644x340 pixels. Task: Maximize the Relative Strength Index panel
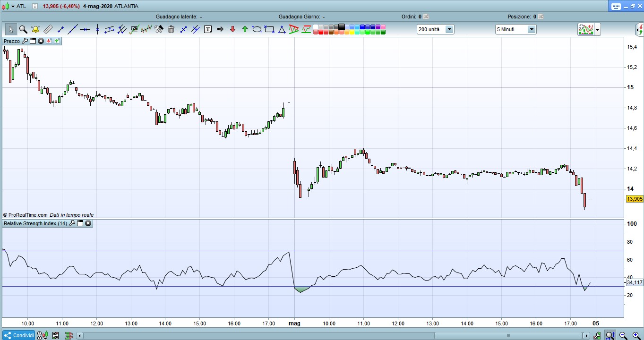(80, 223)
